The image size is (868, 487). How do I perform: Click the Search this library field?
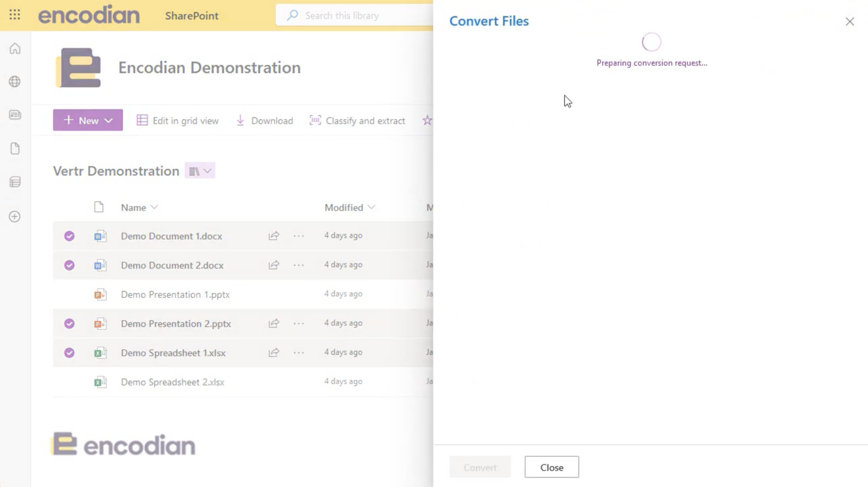coord(354,16)
